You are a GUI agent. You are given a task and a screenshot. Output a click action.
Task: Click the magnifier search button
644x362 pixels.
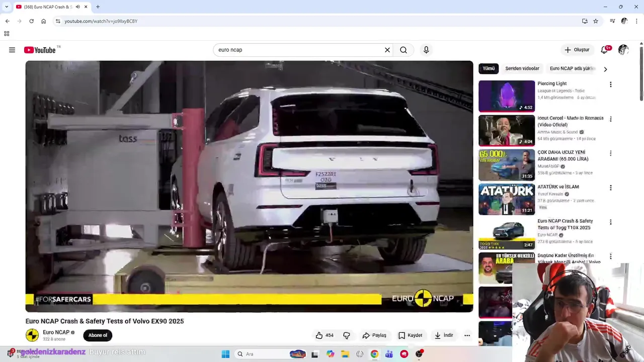404,50
